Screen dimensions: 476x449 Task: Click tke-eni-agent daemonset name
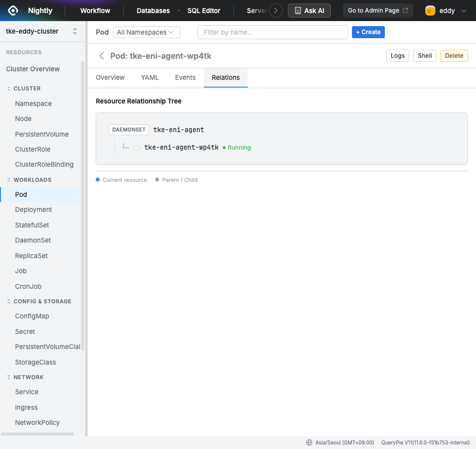179,130
